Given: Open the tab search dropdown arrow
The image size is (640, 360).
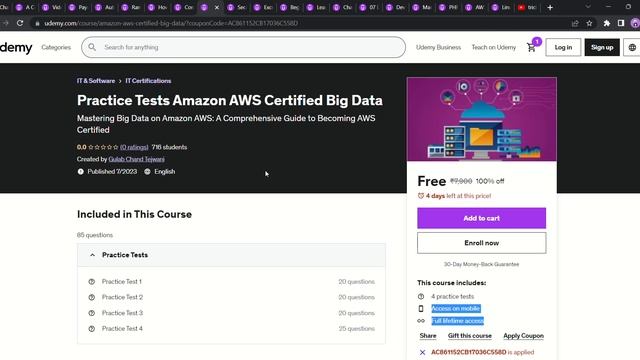Looking at the screenshot, I should pos(588,7).
